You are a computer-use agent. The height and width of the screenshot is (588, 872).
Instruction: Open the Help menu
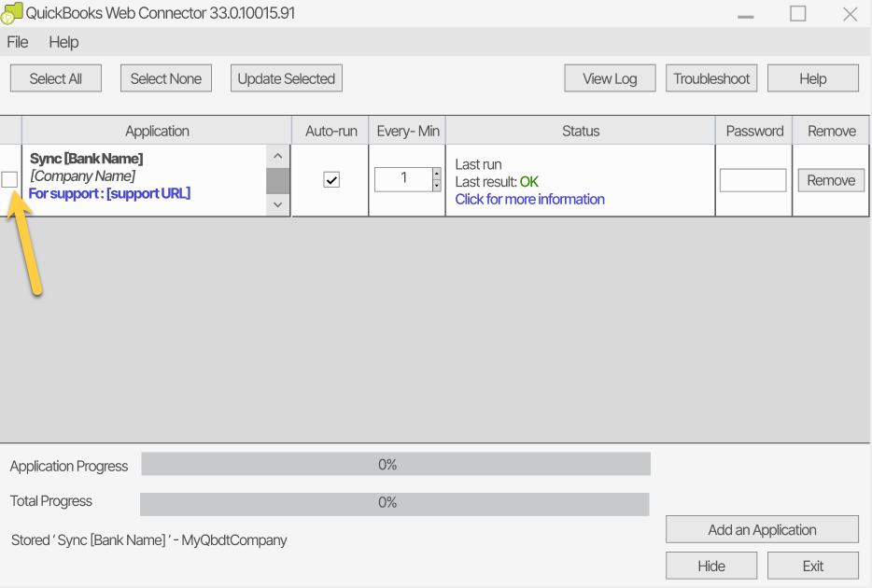[x=63, y=42]
